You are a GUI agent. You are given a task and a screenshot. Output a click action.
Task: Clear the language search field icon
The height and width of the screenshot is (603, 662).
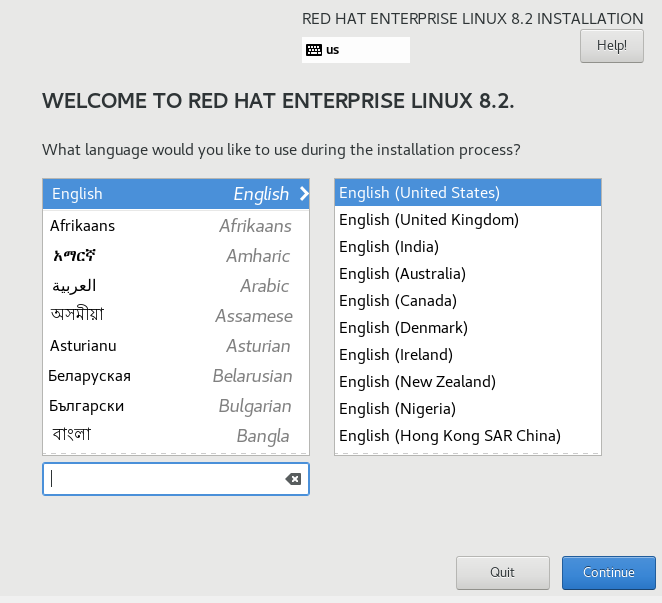(293, 479)
